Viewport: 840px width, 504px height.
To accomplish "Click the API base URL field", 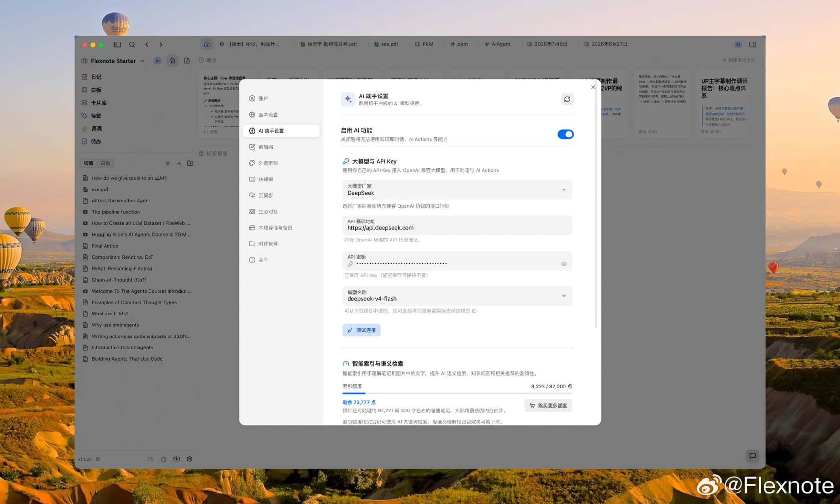I will pos(457,225).
